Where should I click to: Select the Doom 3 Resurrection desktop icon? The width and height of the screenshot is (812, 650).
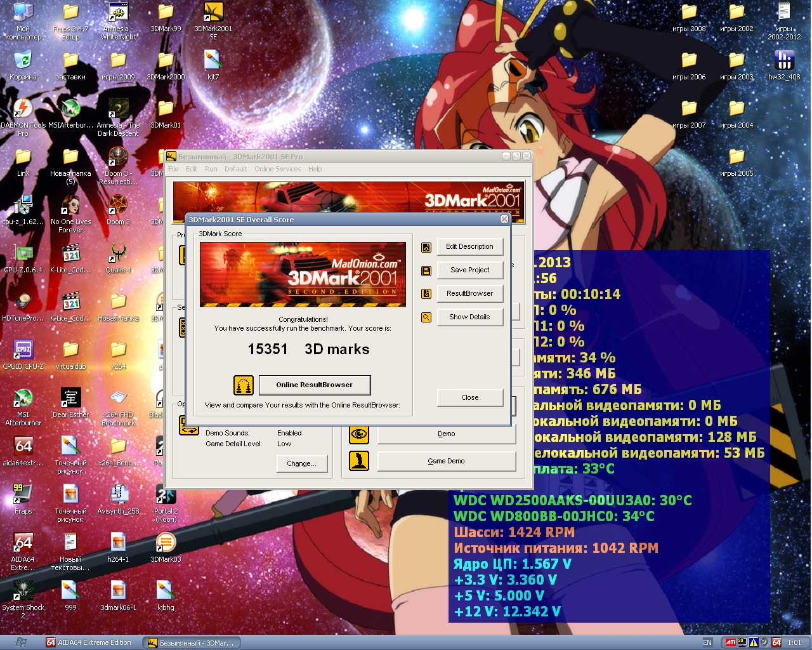[x=118, y=166]
